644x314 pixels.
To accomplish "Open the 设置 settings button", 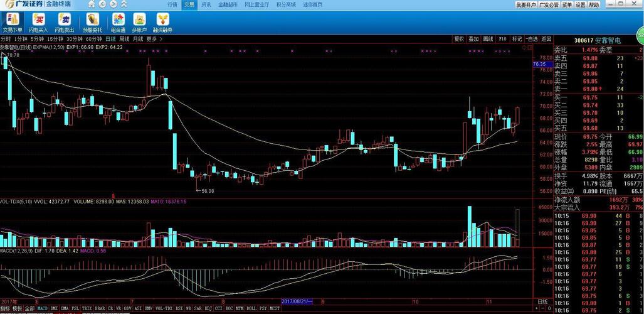I will 580,5.
